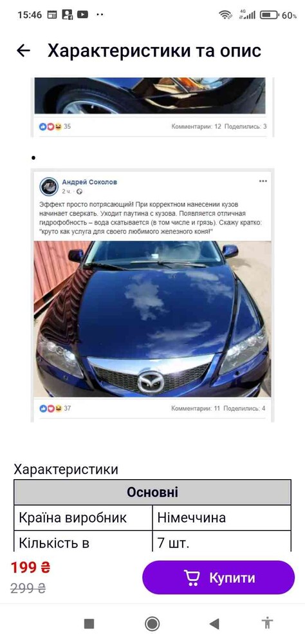Open the Андрей Соколов name link
Viewport: 305px width, 644px height.
(x=89, y=182)
